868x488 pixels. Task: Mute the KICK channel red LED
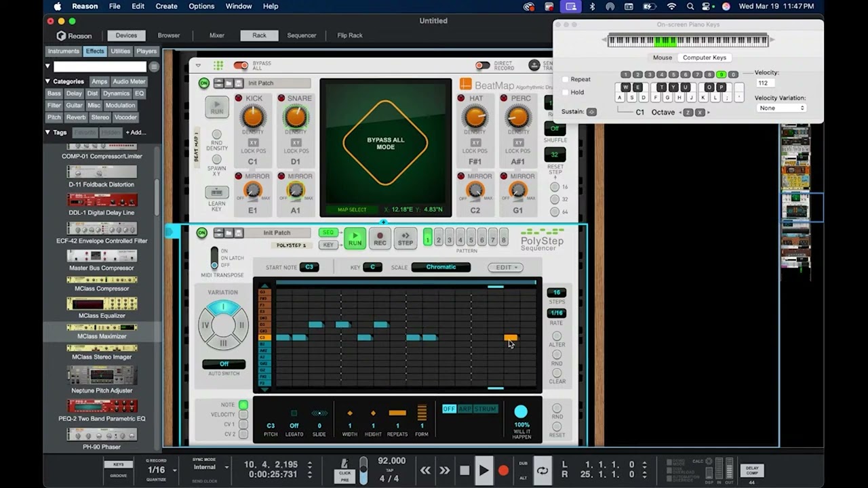point(239,98)
